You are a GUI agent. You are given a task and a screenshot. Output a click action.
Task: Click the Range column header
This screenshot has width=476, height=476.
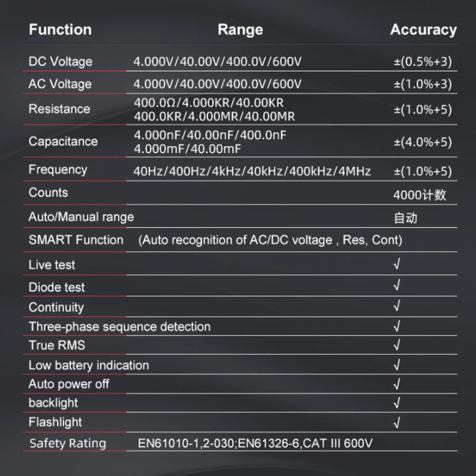[240, 29]
